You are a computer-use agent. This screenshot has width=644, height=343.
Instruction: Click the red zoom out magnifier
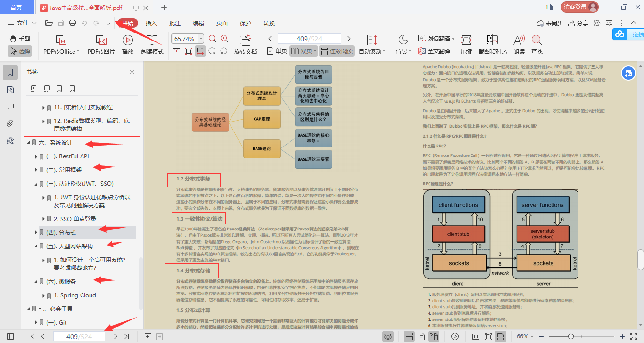click(213, 39)
